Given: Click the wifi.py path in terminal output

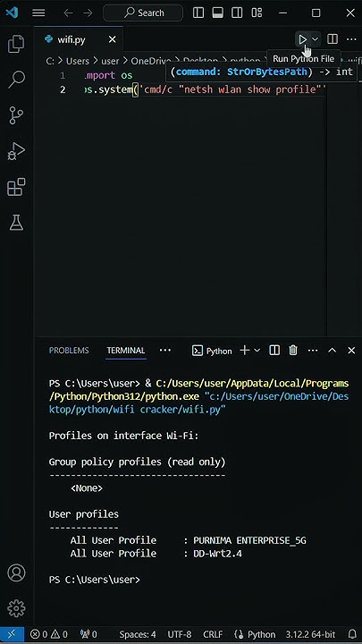Looking at the screenshot, I should (x=198, y=403).
